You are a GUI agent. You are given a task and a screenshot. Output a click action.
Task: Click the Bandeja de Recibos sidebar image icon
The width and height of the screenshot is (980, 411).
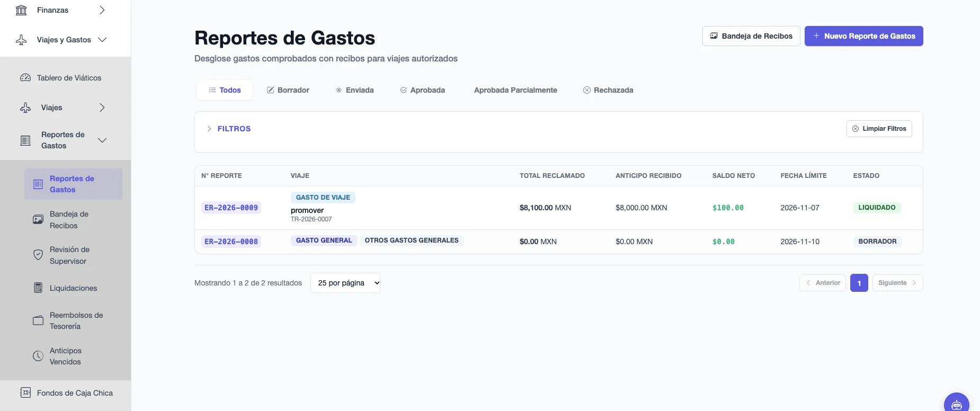coord(38,220)
